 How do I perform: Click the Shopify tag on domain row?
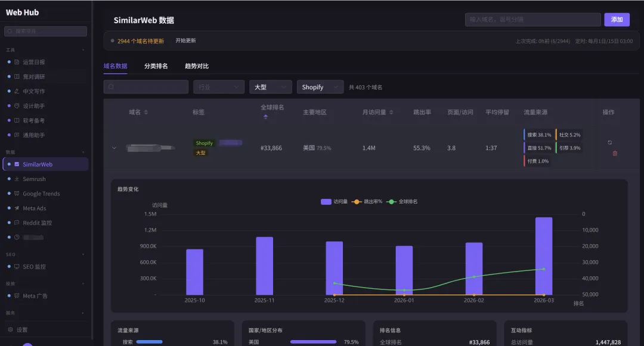pyautogui.click(x=204, y=143)
